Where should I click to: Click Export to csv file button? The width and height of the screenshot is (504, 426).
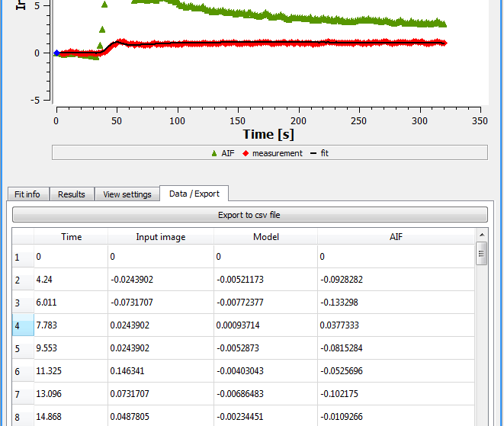(x=250, y=215)
